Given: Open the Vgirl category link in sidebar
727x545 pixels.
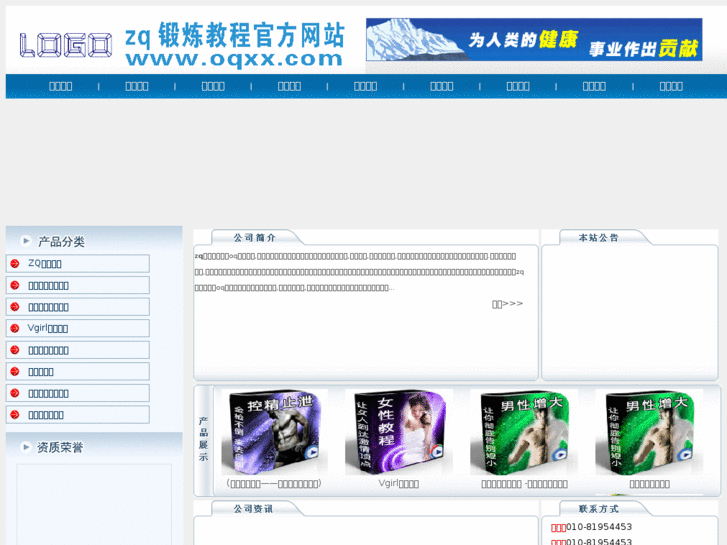Looking at the screenshot, I should (x=48, y=328).
